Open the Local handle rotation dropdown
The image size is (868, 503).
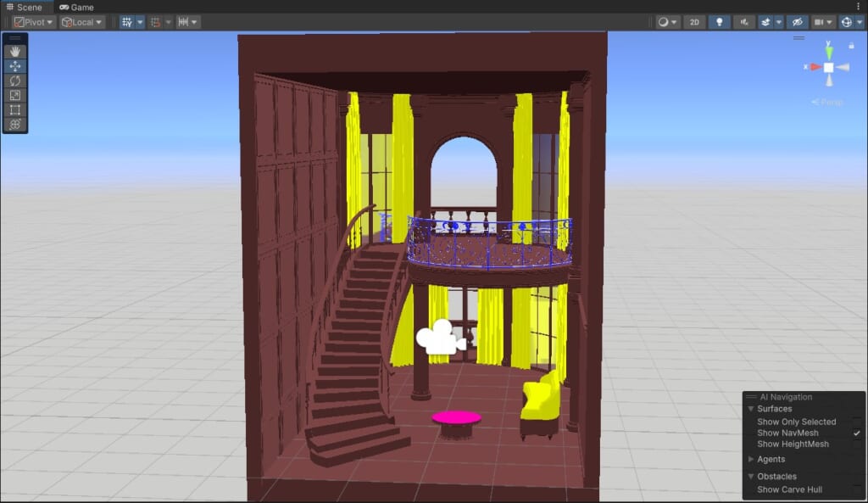[82, 22]
